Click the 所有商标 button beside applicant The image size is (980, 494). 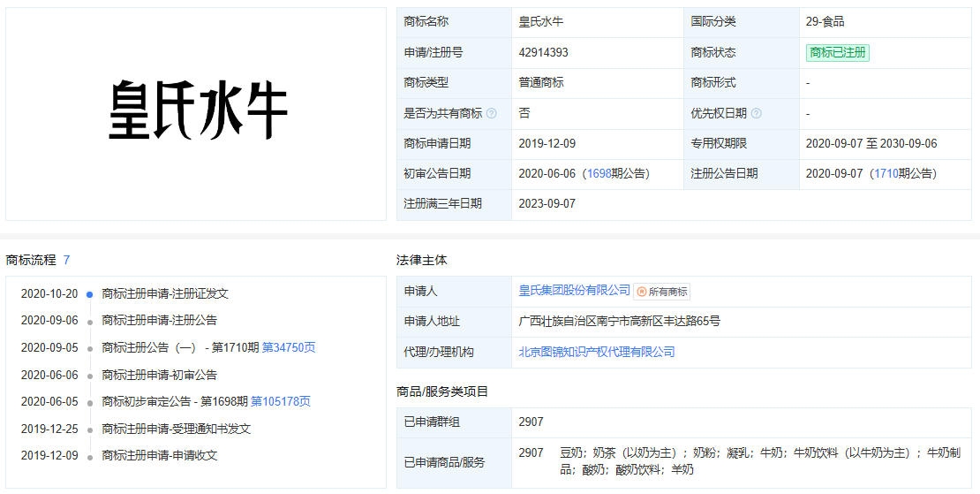[662, 292]
